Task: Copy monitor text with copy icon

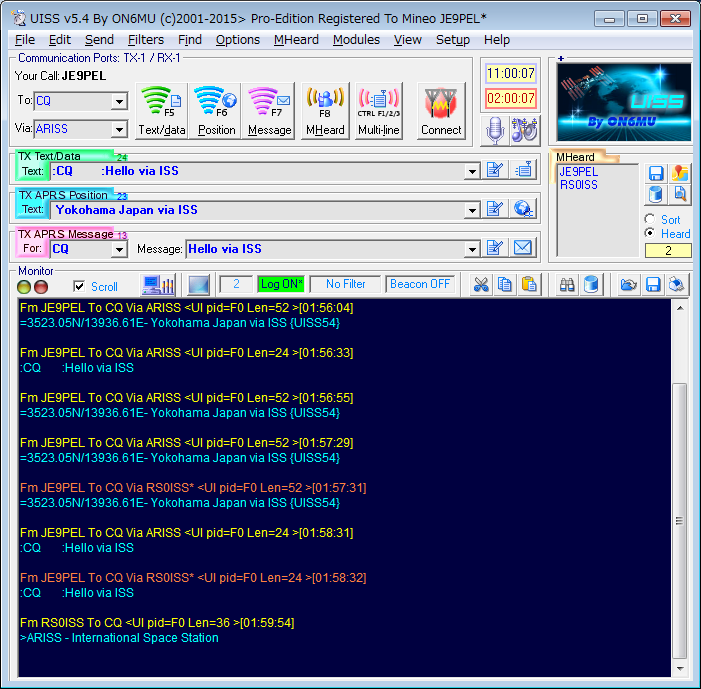Action: 505,284
